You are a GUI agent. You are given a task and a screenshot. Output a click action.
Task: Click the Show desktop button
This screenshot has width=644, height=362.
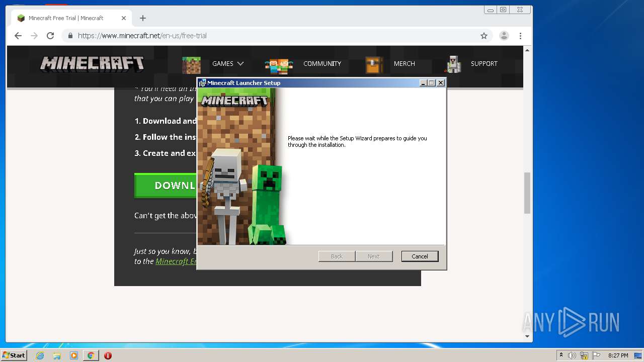click(638, 355)
